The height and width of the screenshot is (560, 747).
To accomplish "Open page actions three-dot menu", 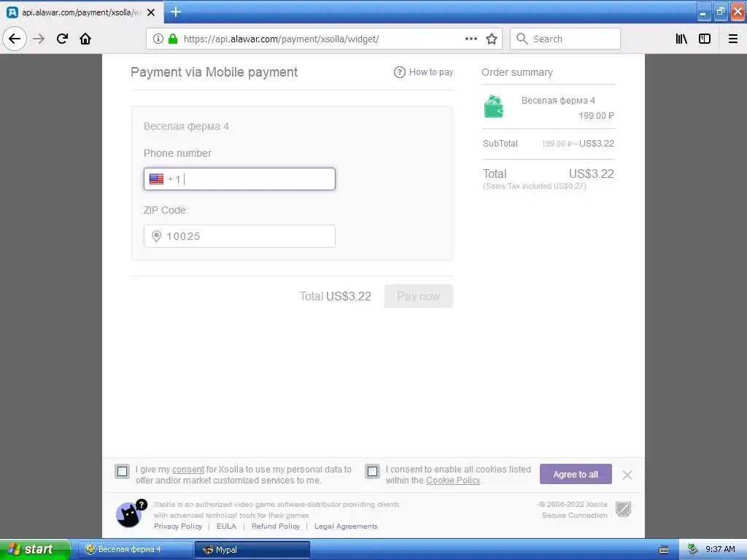I will pyautogui.click(x=471, y=39).
